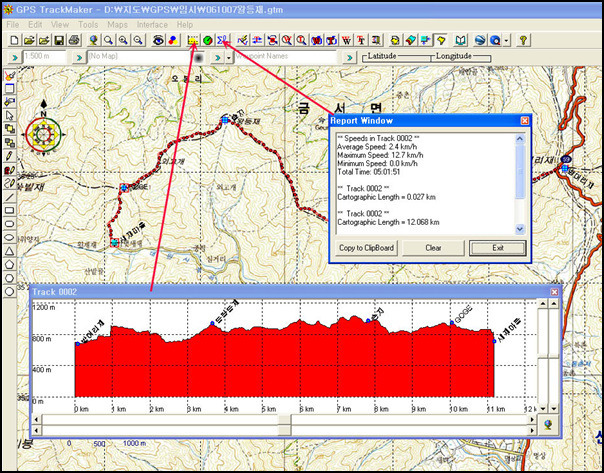Select the arrow pointer tool in left toolbar

click(x=10, y=115)
